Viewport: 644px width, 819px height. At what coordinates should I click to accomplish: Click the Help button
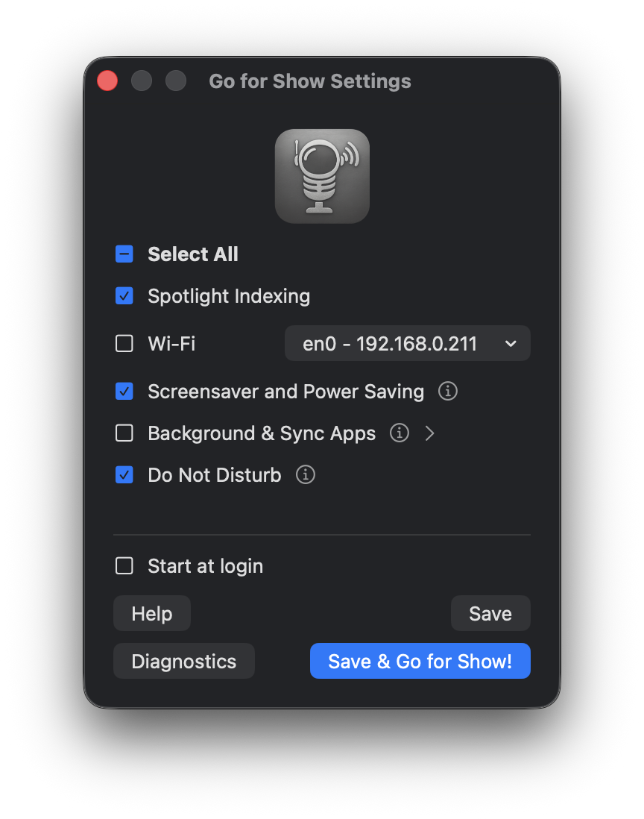click(152, 613)
